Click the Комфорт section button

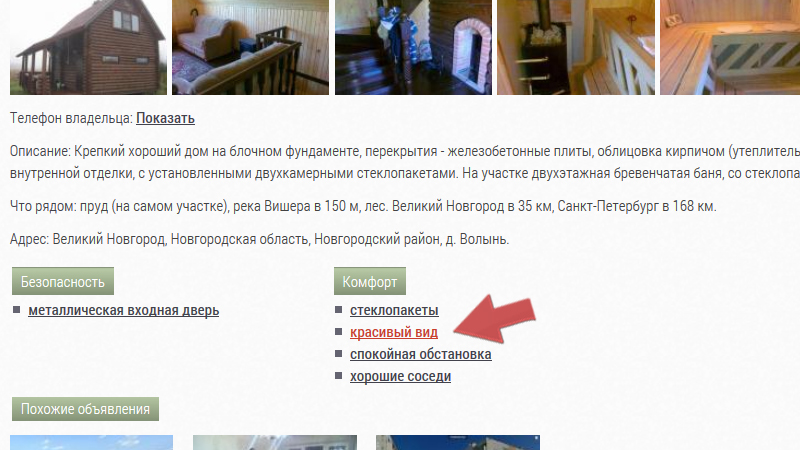[x=370, y=281]
